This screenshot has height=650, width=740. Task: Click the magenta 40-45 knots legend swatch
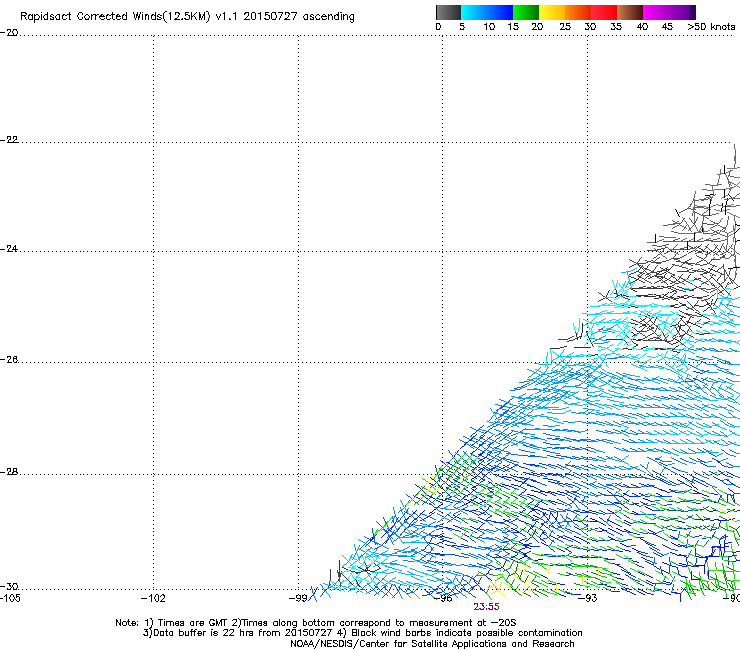[656, 12]
